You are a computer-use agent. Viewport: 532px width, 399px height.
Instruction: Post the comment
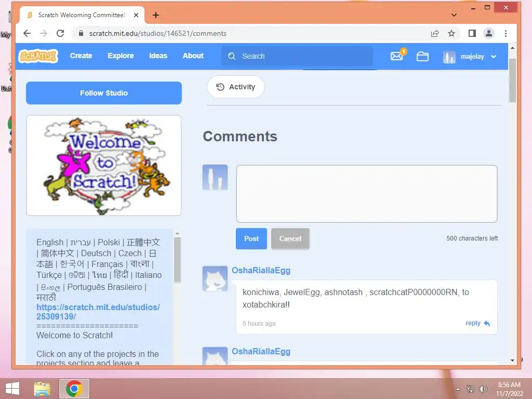click(251, 239)
